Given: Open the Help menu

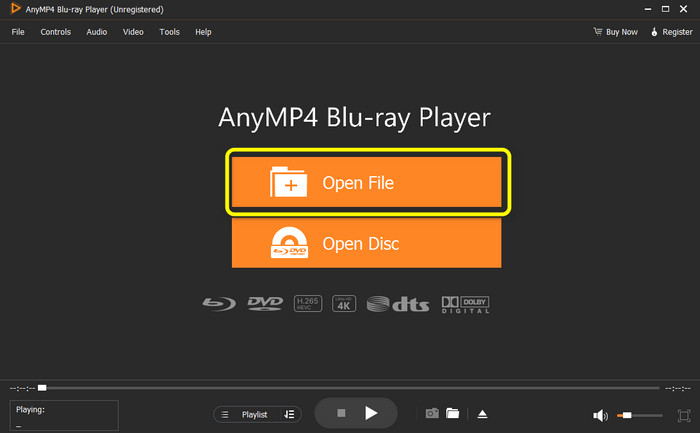Looking at the screenshot, I should (x=203, y=32).
